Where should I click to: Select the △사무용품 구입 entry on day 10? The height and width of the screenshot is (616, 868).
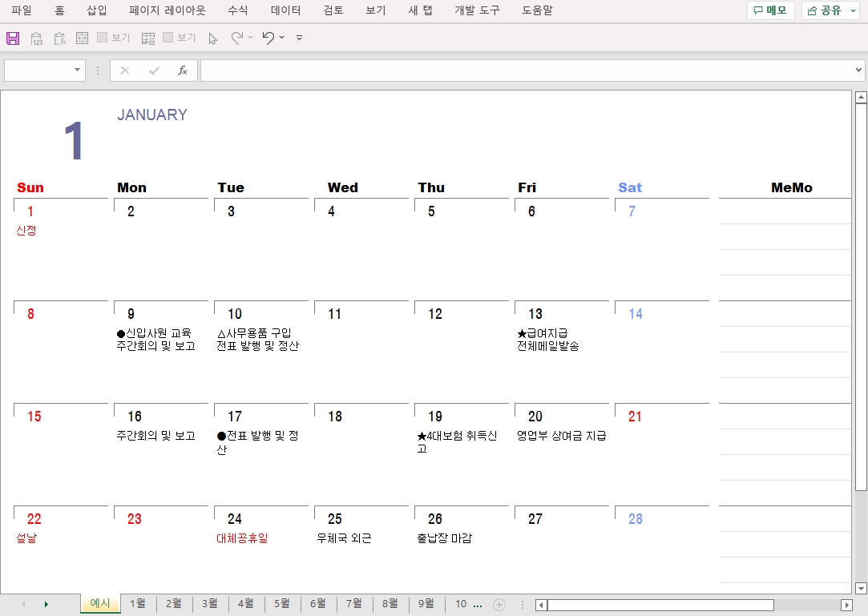[254, 333]
